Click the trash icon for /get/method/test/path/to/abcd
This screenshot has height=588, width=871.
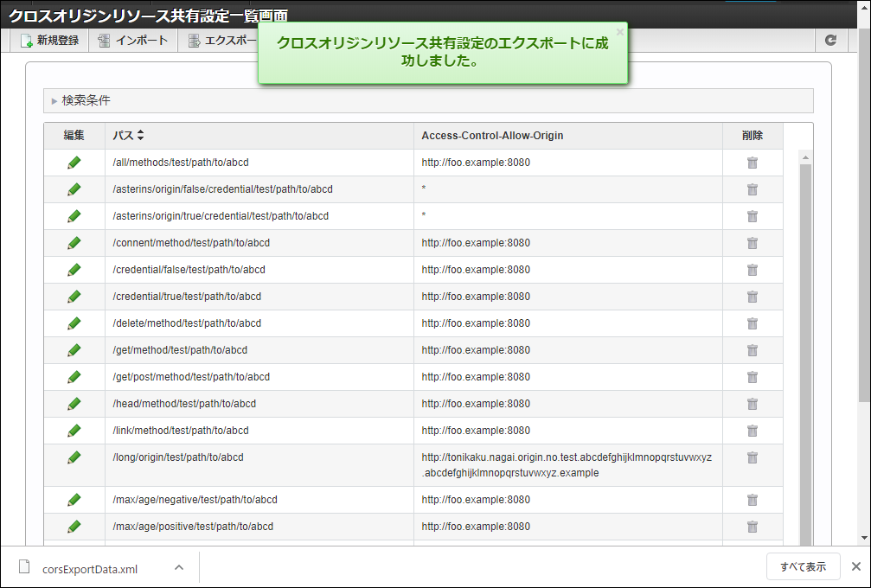point(752,350)
